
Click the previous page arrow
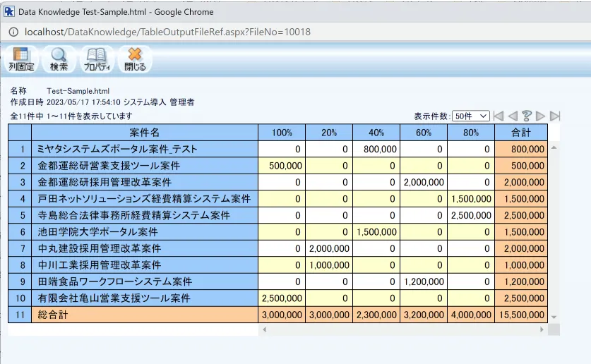(513, 116)
